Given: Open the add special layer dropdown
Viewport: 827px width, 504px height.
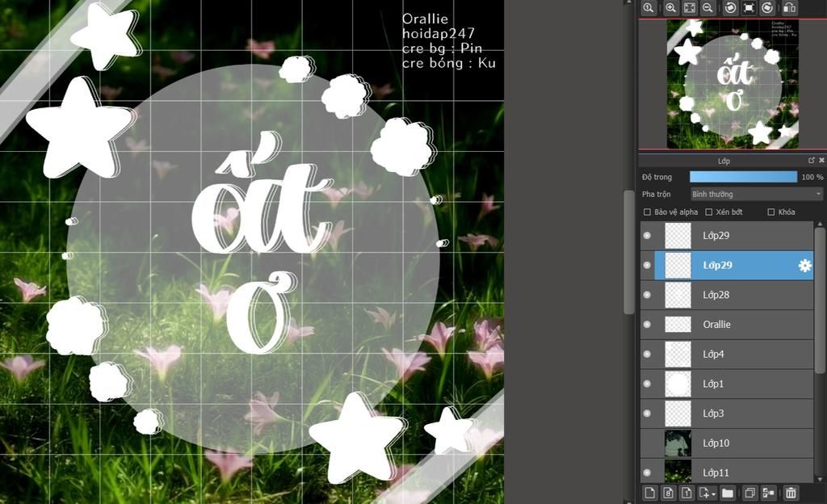Looking at the screenshot, I should (707, 493).
